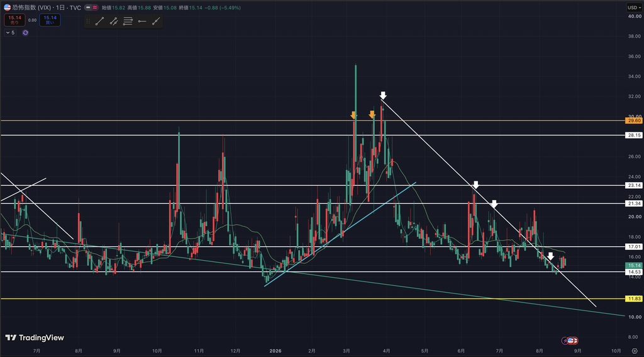Image resolution: width=644 pixels, height=357 pixels.
Task: Click the −0.88 (−5.49%) change value
Action: [223, 8]
